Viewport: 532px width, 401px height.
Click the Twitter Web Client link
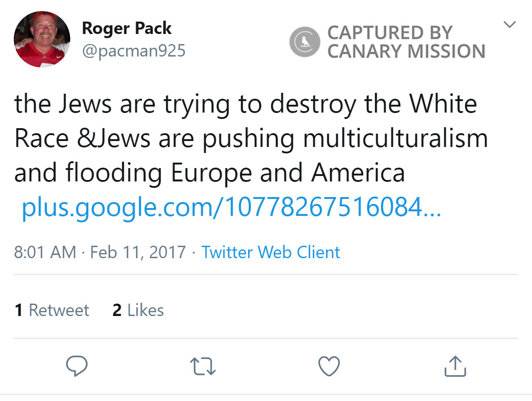coord(271,252)
